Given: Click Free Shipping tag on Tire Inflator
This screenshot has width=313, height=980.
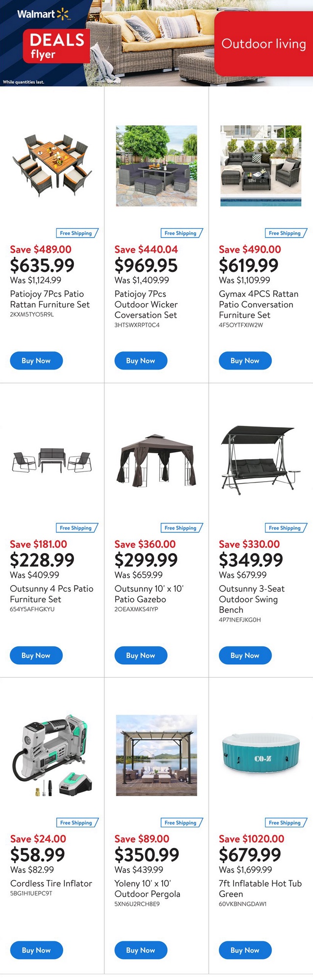Looking at the screenshot, I should (x=76, y=823).
